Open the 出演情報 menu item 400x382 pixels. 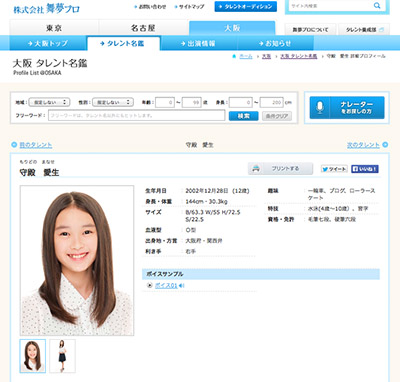(199, 43)
